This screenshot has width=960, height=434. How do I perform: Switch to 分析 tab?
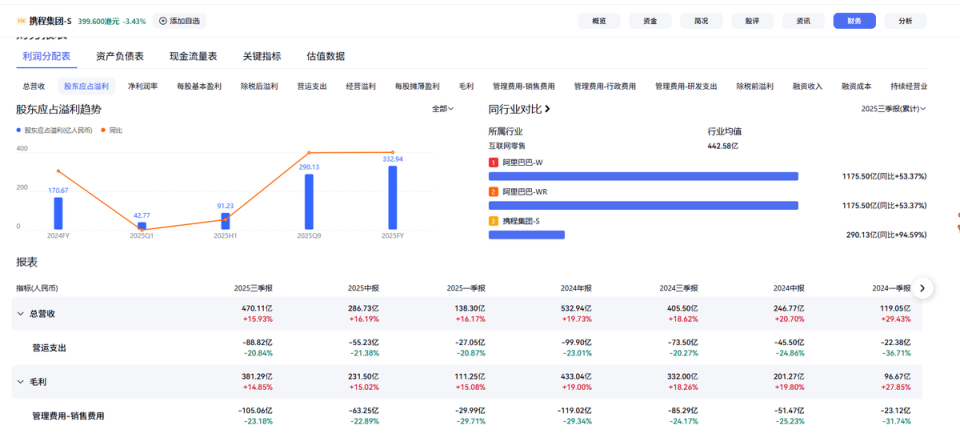point(906,21)
